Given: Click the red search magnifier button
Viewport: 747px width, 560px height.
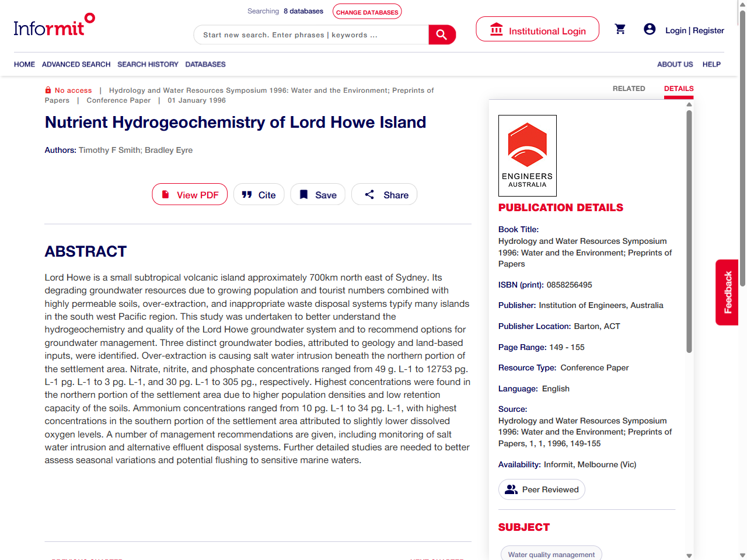Looking at the screenshot, I should click(x=442, y=34).
